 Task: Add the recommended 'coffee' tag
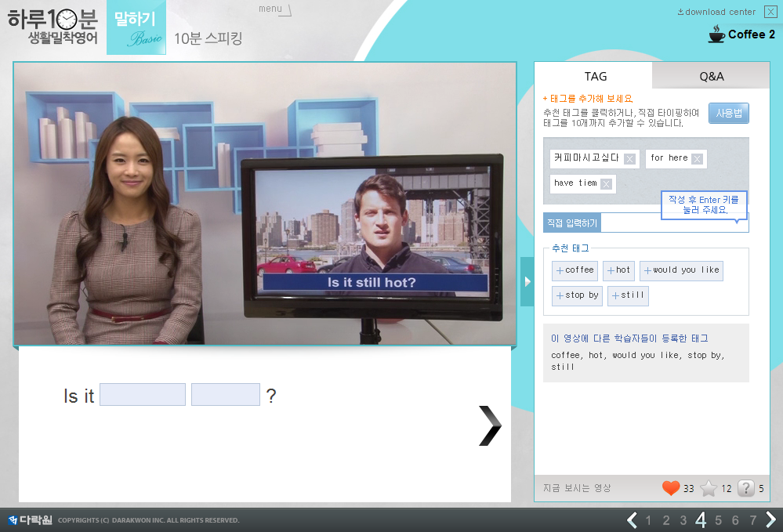click(x=575, y=270)
